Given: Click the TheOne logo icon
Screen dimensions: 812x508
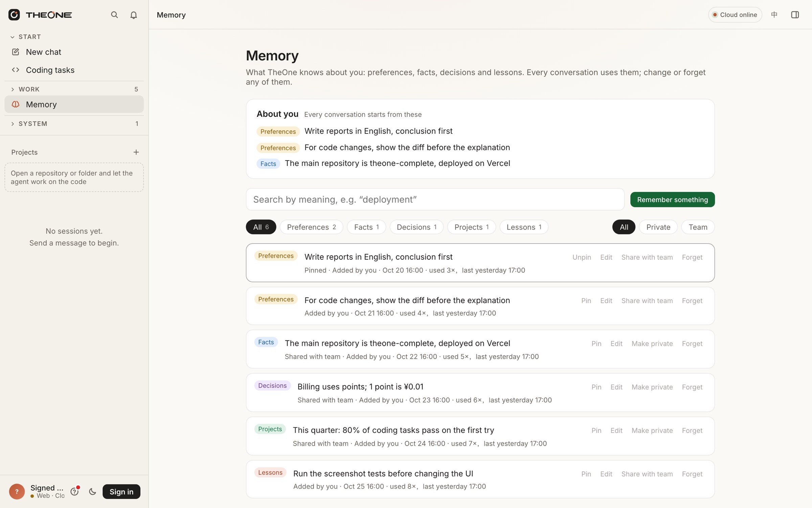Looking at the screenshot, I should coord(14,15).
